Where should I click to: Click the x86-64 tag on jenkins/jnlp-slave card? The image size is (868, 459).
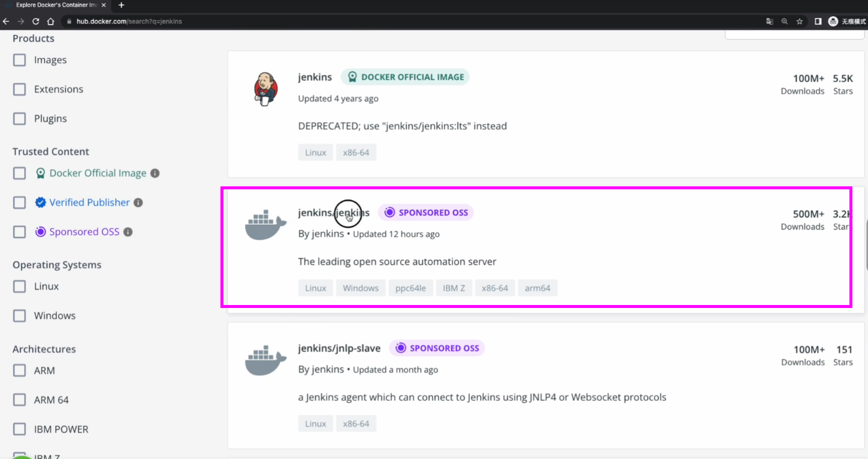click(356, 424)
